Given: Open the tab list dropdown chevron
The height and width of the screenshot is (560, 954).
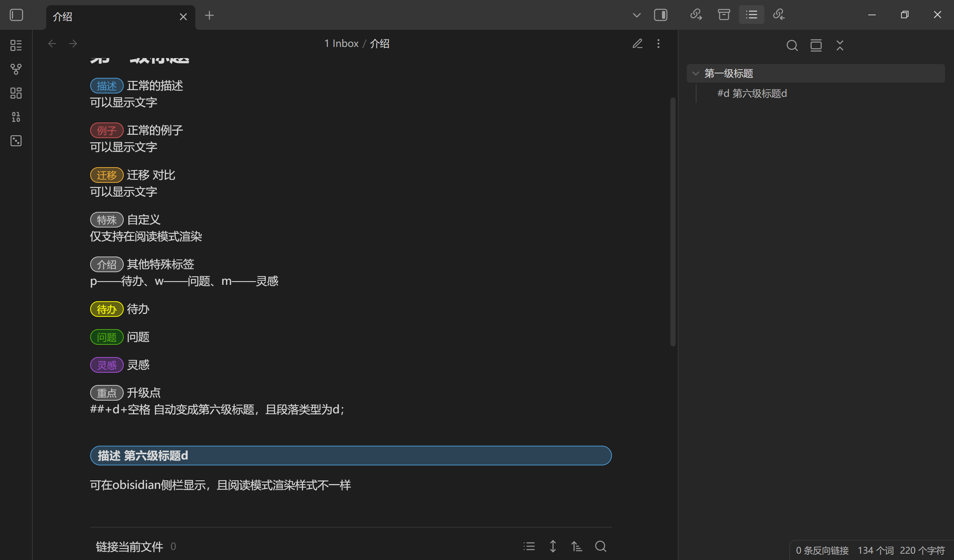Looking at the screenshot, I should click(636, 15).
